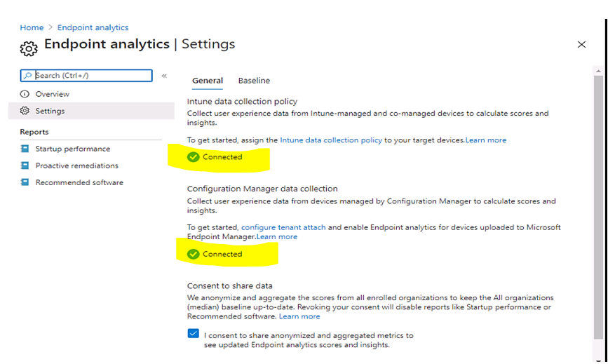Image resolution: width=608 pixels, height=364 pixels.
Task: Open Endpoint analytics breadcrumb link
Action: pyautogui.click(x=93, y=27)
